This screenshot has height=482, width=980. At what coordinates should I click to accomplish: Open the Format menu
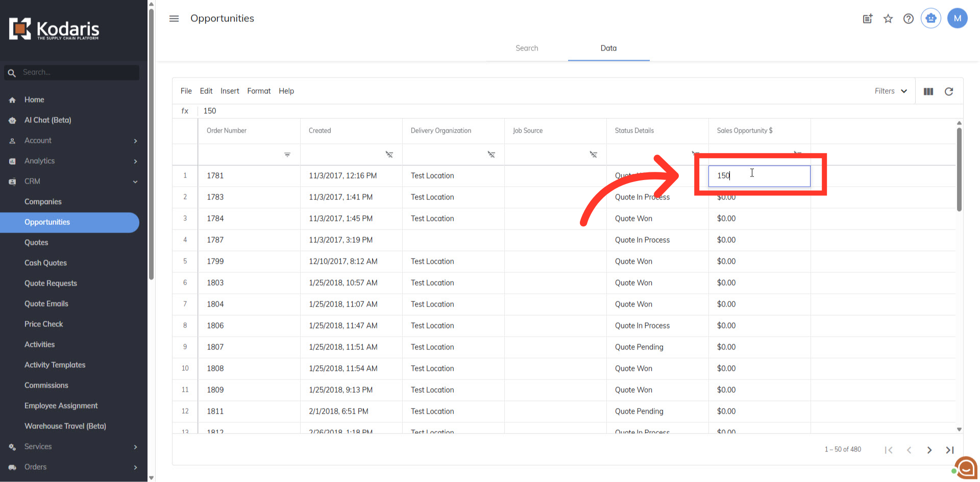pos(259,91)
